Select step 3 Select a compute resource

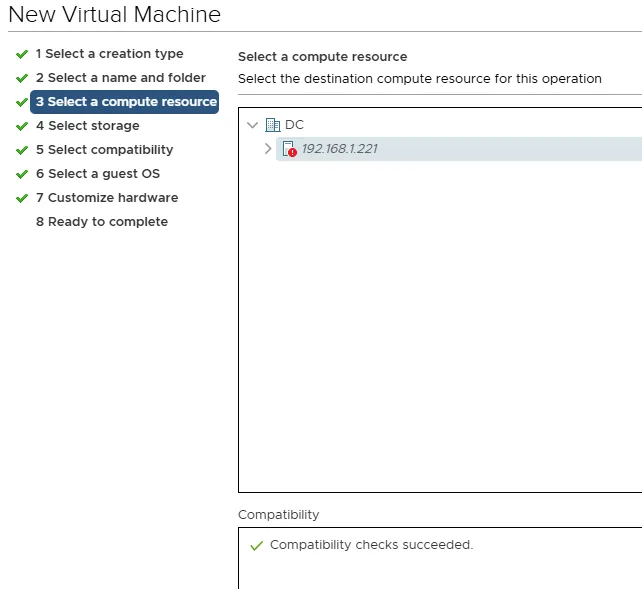point(125,102)
